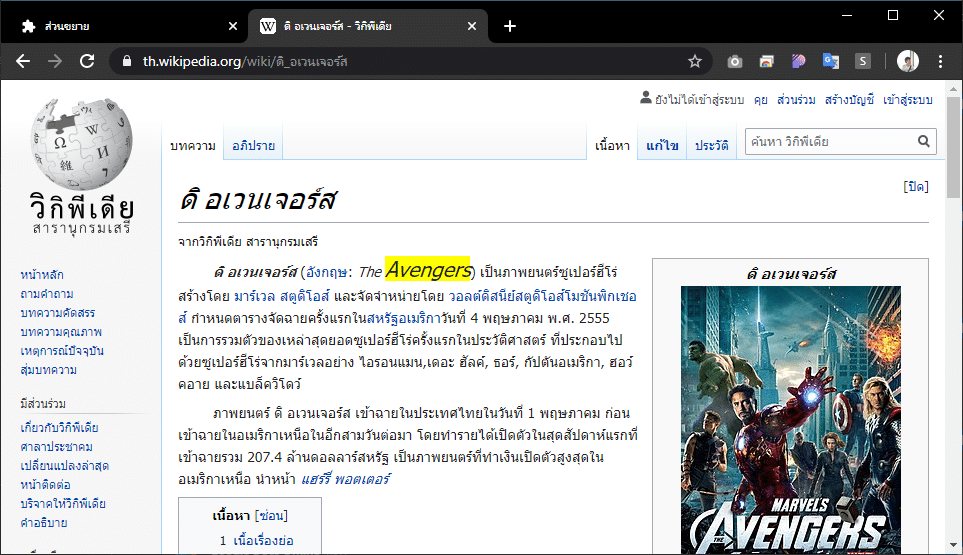963x555 pixels.
Task: Close the ส่วนขยาย tab
Action: [233, 26]
